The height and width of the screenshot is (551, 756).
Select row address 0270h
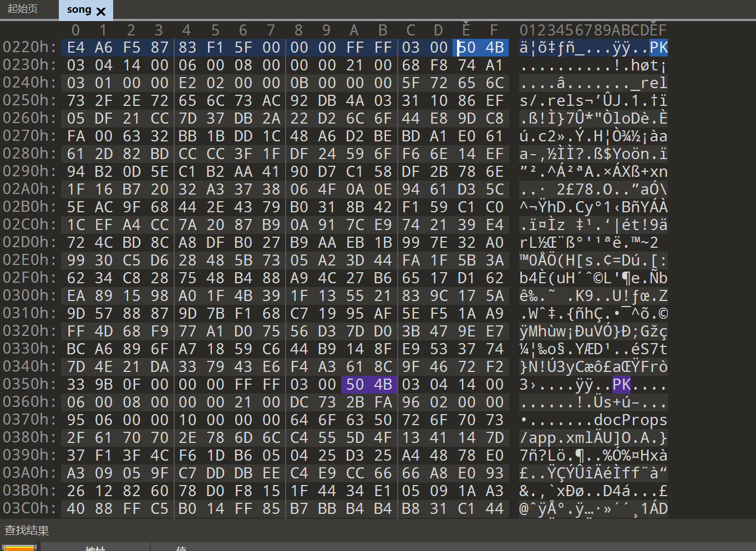click(29, 136)
